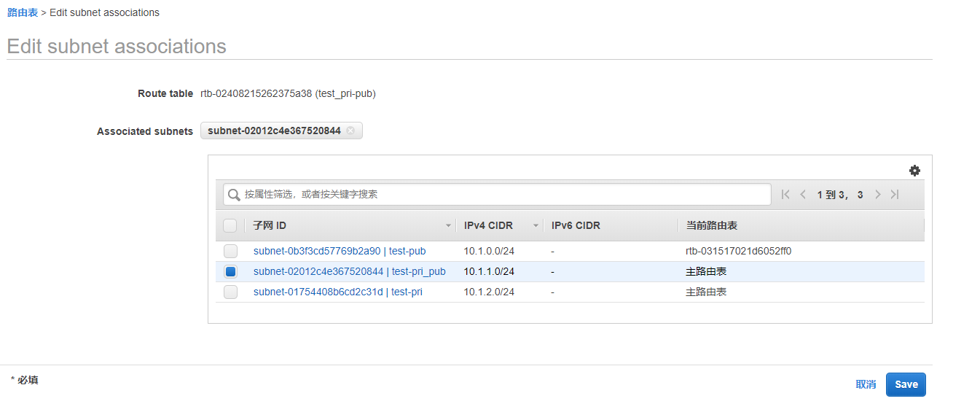Focus the subnet filter search field
This screenshot has height=420, width=980.
[497, 195]
